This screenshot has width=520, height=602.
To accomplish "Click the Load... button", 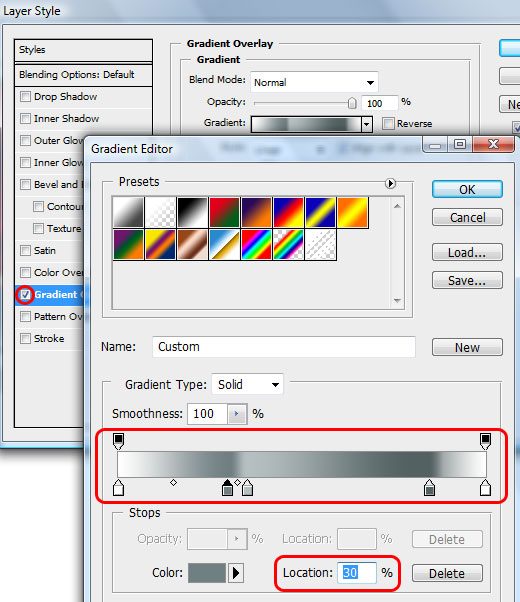I will tap(467, 252).
